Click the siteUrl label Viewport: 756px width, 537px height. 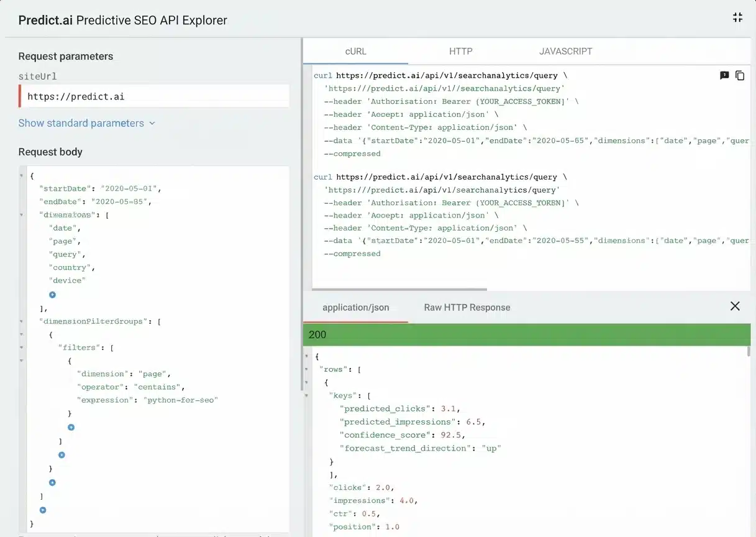pos(38,76)
